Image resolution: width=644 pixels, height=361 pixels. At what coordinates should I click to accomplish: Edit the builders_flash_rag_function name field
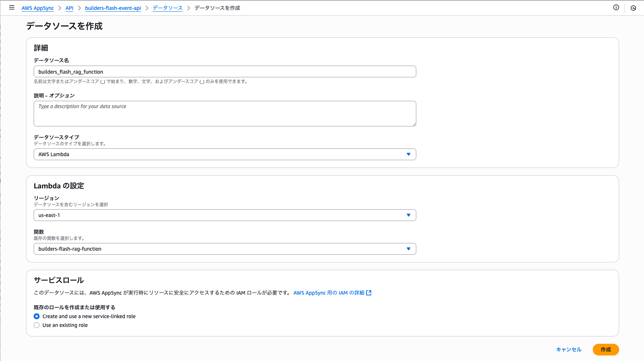tap(224, 71)
